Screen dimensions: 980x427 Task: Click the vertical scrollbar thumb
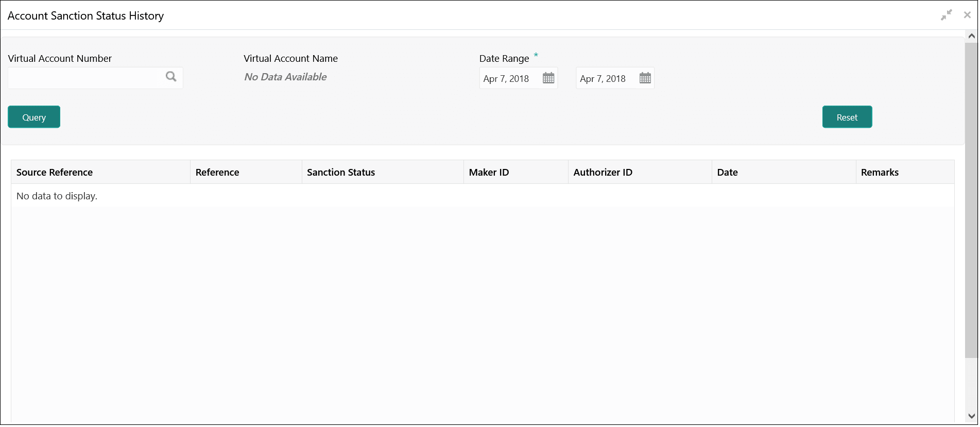971,201
